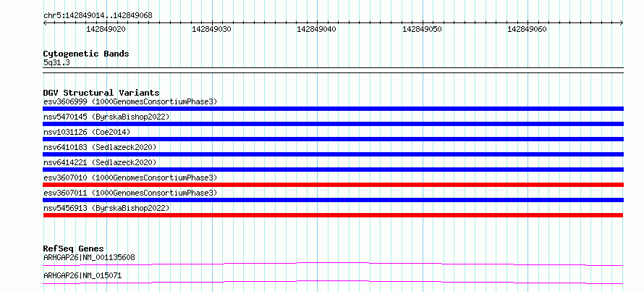
Task: Click the chr5:142849014..142849068 coordinate label
Action: click(98, 15)
